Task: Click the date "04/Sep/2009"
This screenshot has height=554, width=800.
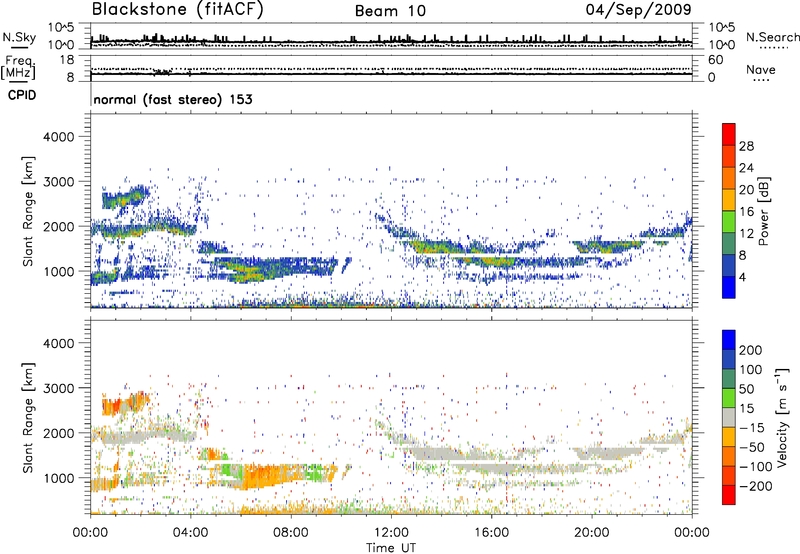Action: click(638, 10)
